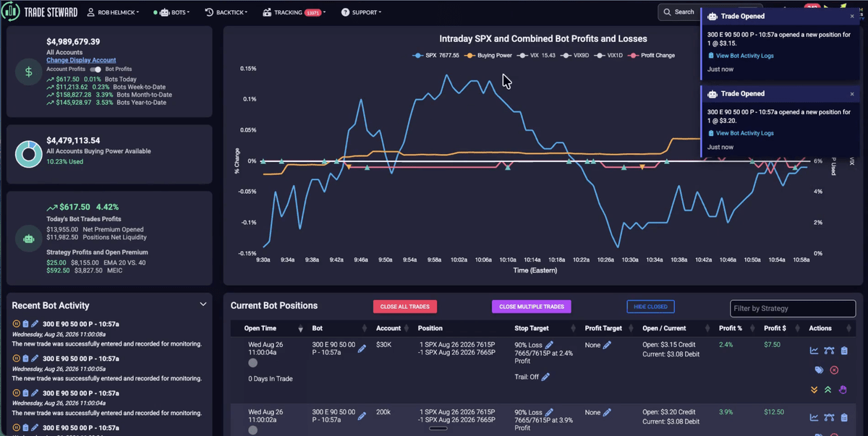Edit bot from 11:00:05a activity entry
The image size is (868, 436).
click(x=35, y=358)
